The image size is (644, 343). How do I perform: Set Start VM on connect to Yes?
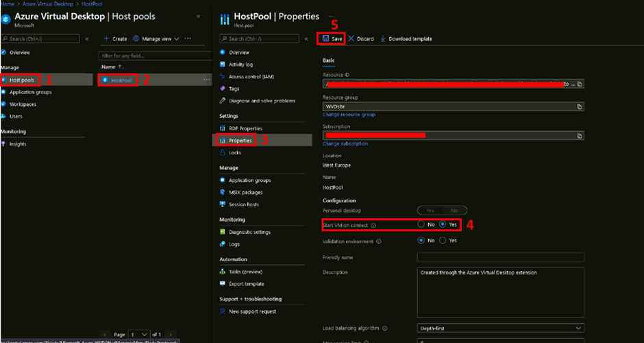tap(443, 224)
